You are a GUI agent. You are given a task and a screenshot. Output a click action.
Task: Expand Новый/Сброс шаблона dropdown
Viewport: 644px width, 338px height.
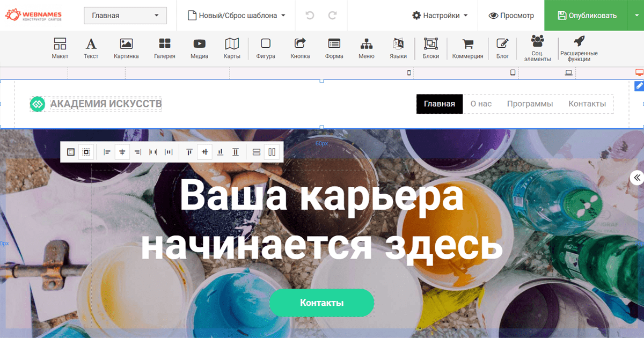237,16
